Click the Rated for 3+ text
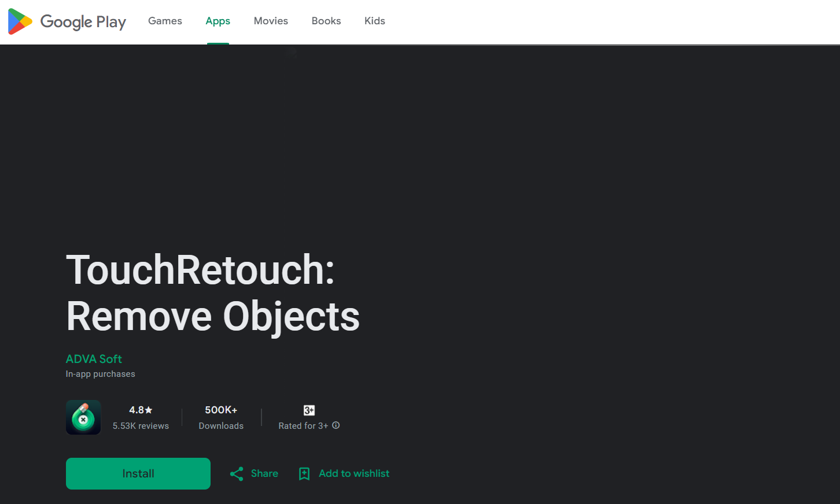Image resolution: width=840 pixels, height=504 pixels. point(303,426)
